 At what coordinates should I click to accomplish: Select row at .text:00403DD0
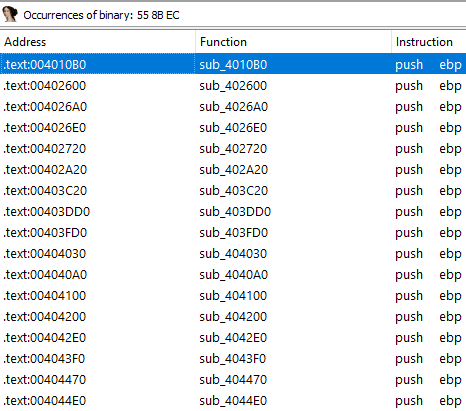(233, 212)
